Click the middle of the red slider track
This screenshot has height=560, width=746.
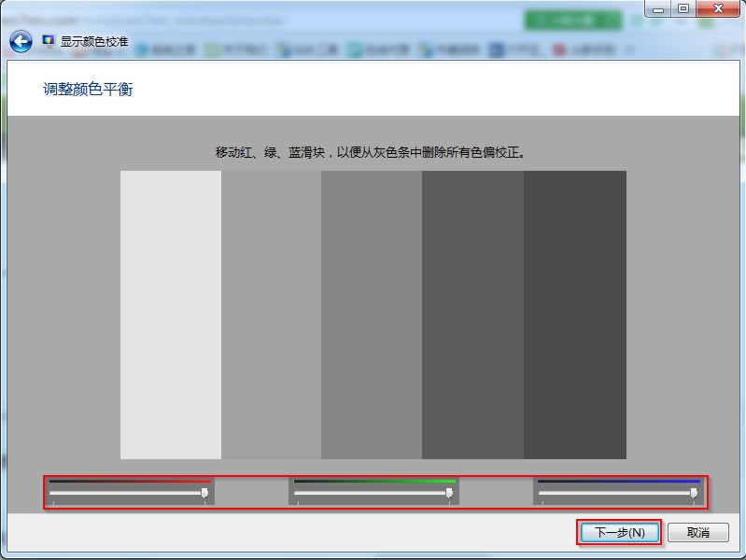tap(127, 493)
